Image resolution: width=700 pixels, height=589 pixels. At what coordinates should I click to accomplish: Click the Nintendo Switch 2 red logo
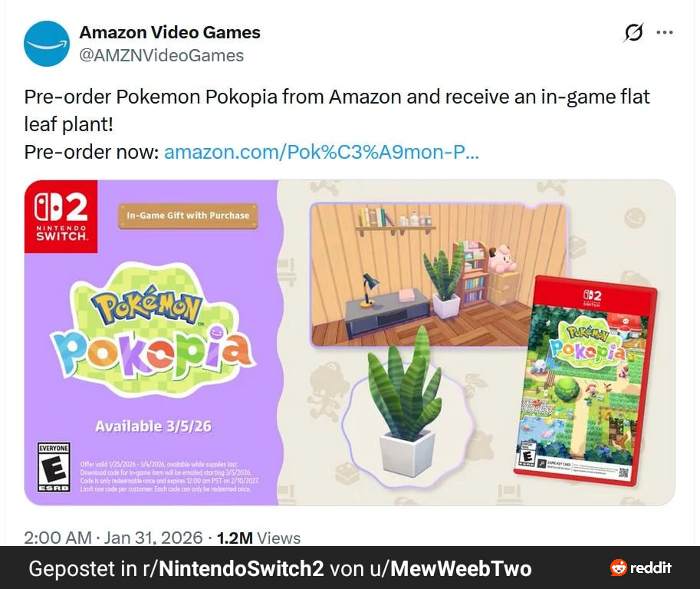pyautogui.click(x=61, y=216)
